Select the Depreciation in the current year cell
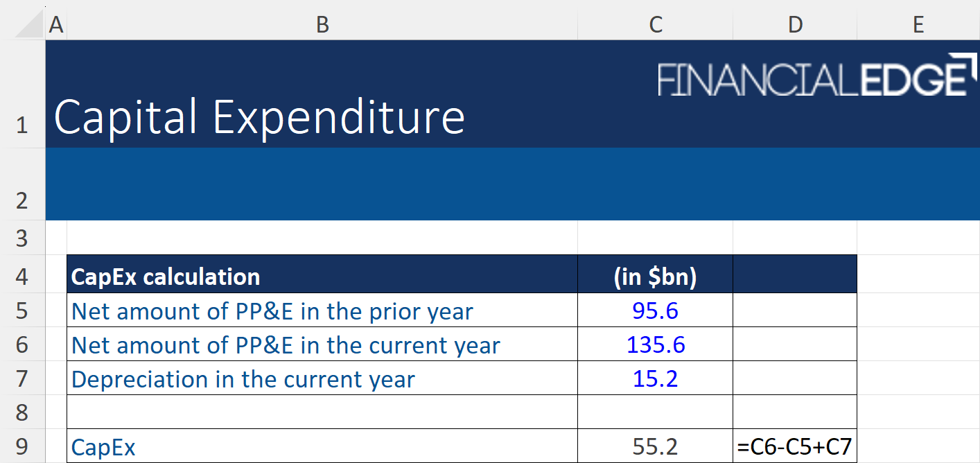Screen dimensions: 980x463 [x=322, y=379]
